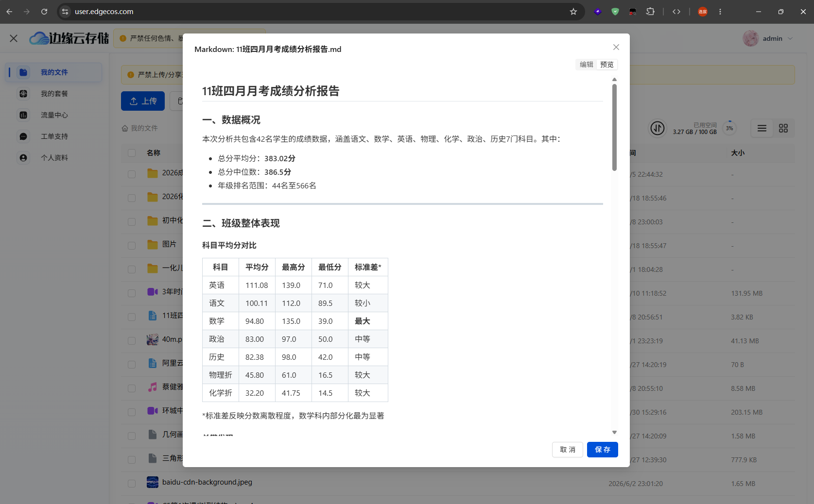Click the browser devtools code icon
This screenshot has height=504, width=814.
[676, 12]
